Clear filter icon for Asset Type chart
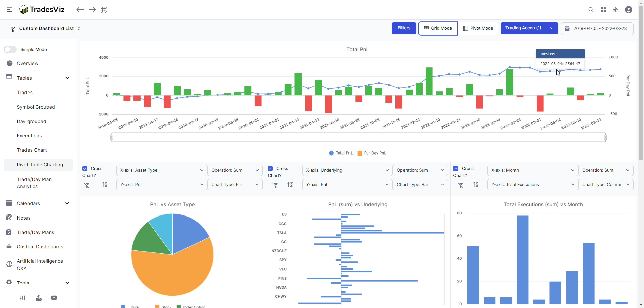Screen dimensions: 644x308 click(87, 185)
